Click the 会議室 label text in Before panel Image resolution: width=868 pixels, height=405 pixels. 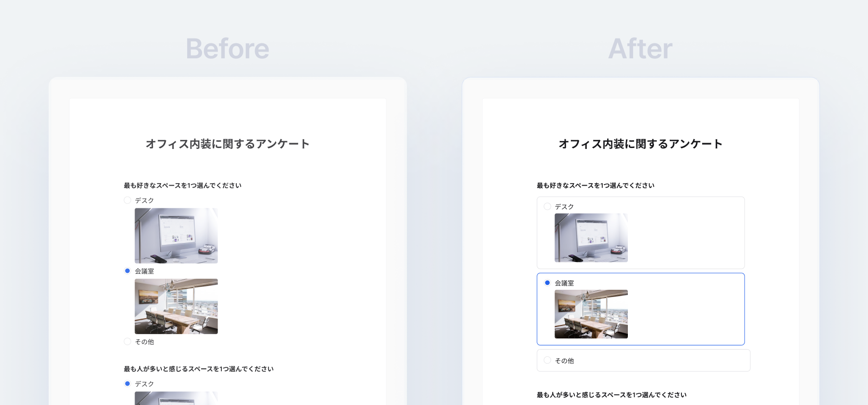coord(145,271)
